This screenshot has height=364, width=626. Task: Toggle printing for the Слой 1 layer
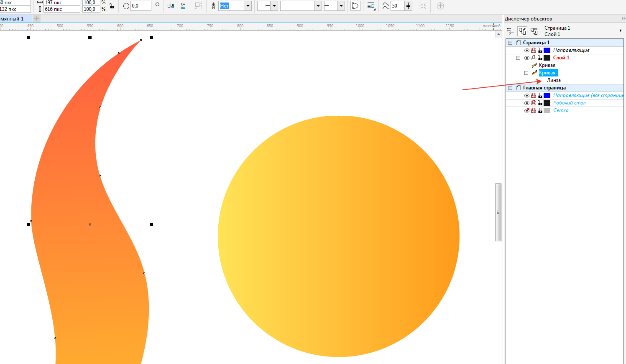pos(534,58)
